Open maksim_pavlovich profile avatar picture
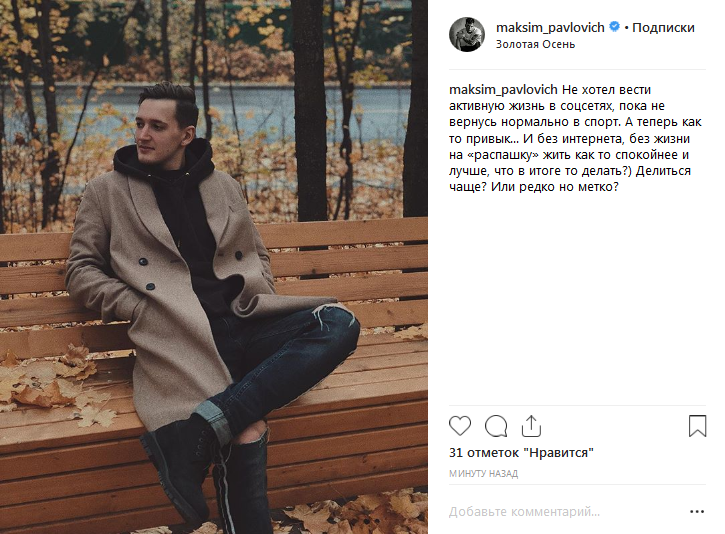The image size is (725, 534). (x=467, y=35)
